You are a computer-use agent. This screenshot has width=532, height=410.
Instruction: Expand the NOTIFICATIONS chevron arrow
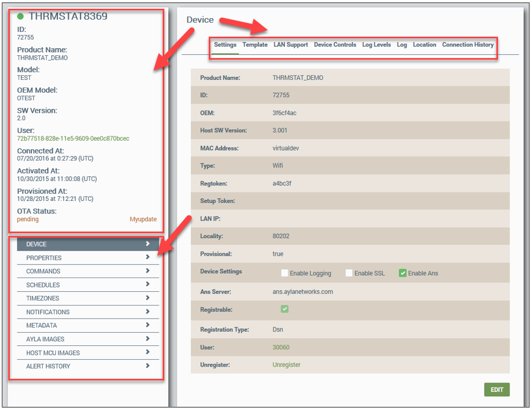[147, 311]
